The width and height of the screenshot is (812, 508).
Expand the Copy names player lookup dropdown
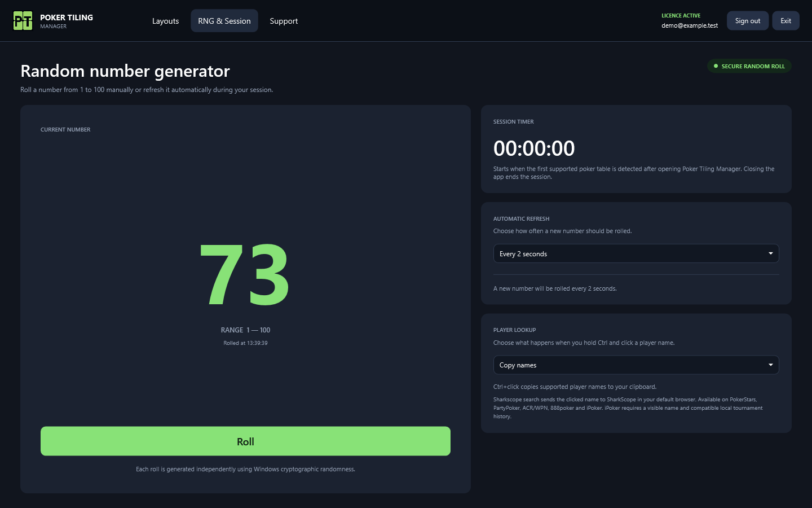click(636, 365)
